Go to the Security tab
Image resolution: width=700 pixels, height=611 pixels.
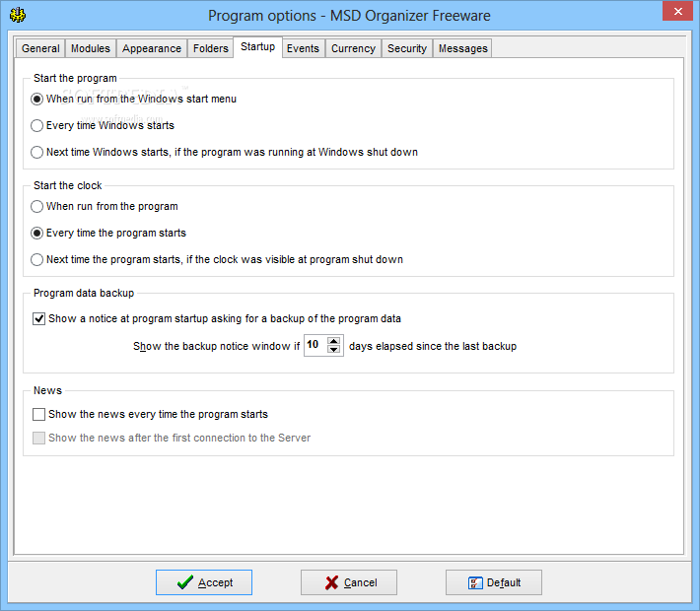click(407, 48)
